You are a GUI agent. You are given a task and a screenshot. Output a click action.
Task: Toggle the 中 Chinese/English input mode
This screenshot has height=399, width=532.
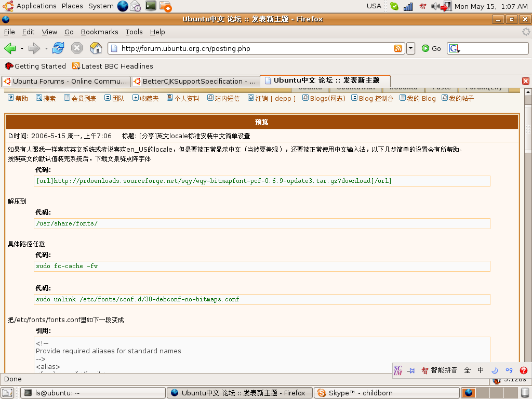tap(481, 370)
